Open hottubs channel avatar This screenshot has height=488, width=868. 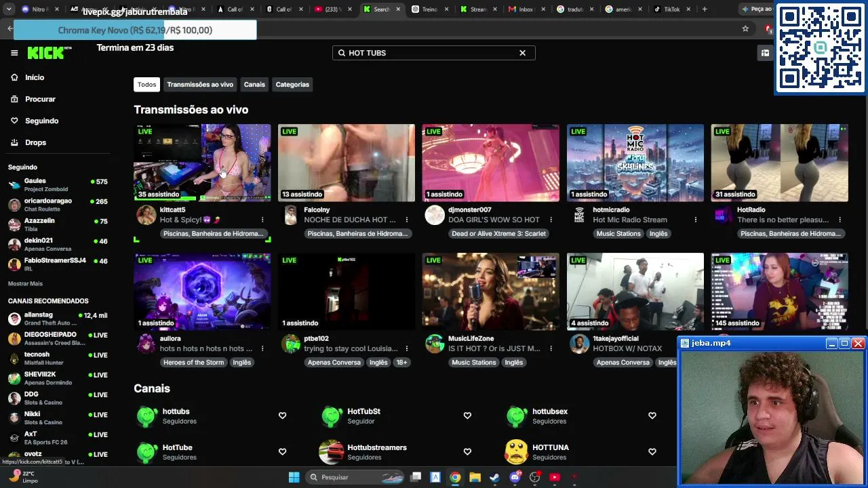point(146,416)
